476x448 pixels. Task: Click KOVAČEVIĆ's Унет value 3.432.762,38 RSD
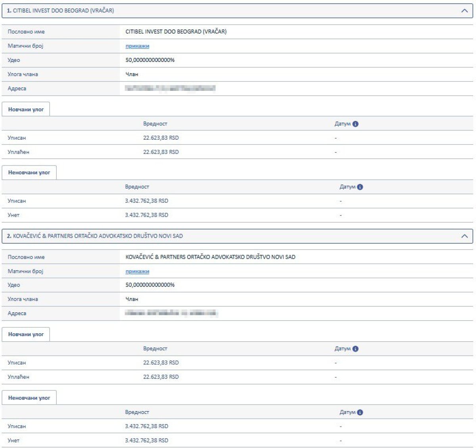point(146,440)
